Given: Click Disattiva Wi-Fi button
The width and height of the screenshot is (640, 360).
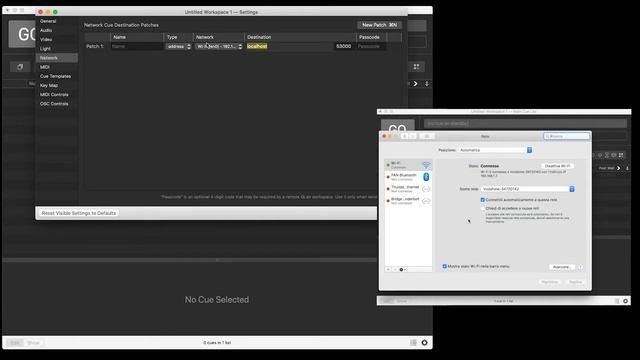Looking at the screenshot, I should [x=558, y=166].
